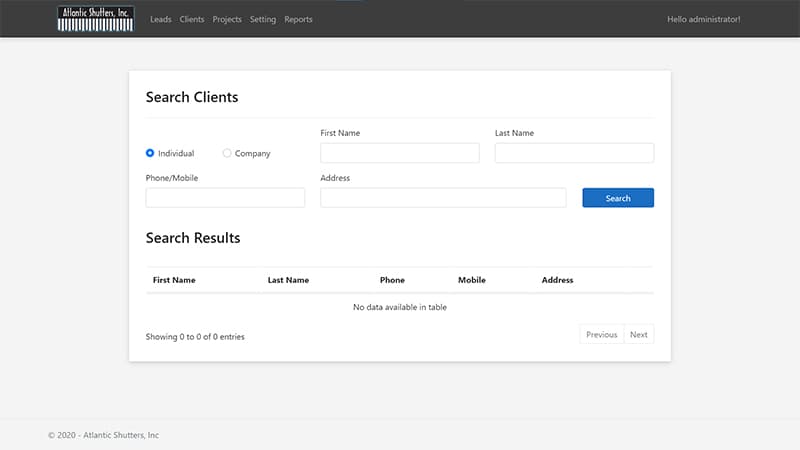800x450 pixels.
Task: Click the Atlantic Shutters logo
Action: pyautogui.click(x=96, y=19)
